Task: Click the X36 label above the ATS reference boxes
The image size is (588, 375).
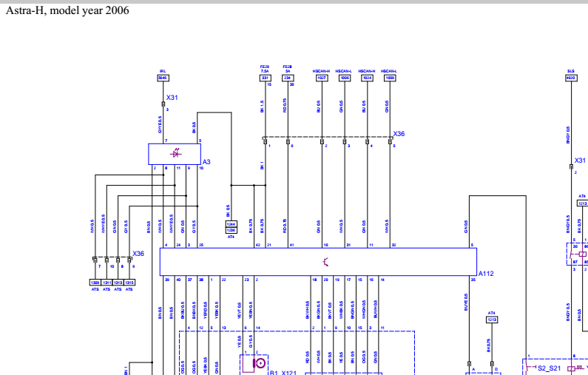Action: [x=138, y=254]
